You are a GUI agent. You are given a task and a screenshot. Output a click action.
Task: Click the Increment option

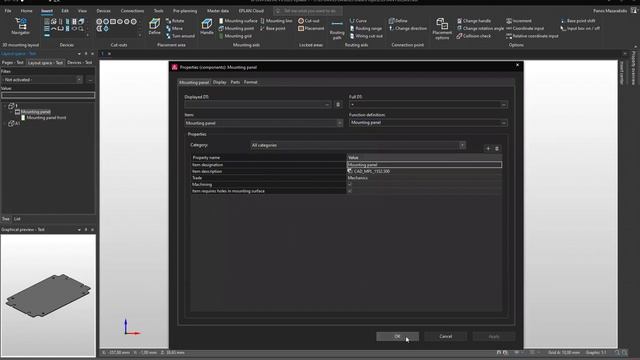pos(519,20)
